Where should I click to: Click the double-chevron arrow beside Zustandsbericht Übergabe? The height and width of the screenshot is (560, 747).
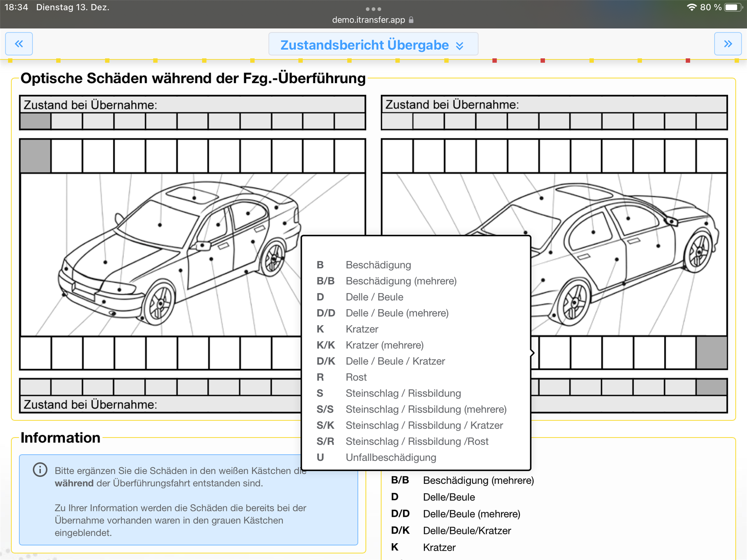tap(459, 46)
